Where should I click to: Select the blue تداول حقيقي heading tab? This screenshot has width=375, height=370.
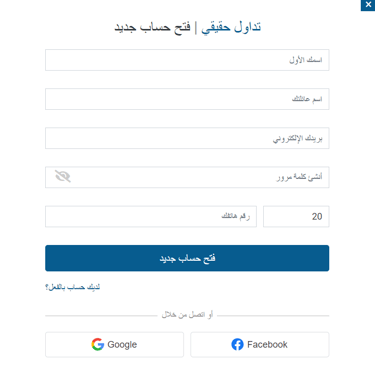pyautogui.click(x=231, y=27)
